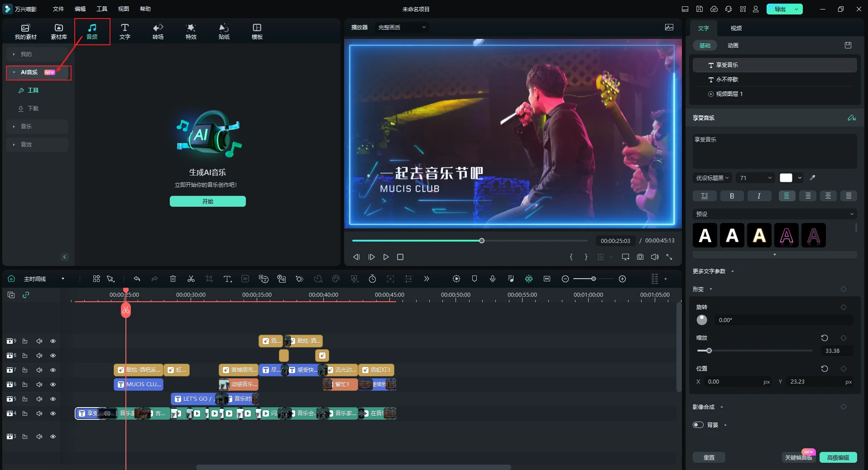Click the white text color swatch
This screenshot has height=470, width=868.
pyautogui.click(x=786, y=178)
